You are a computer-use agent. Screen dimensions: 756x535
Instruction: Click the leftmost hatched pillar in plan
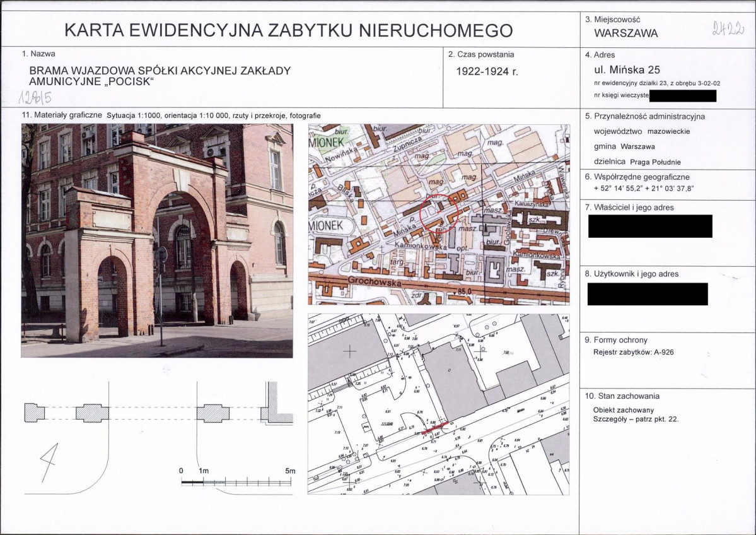pyautogui.click(x=34, y=413)
